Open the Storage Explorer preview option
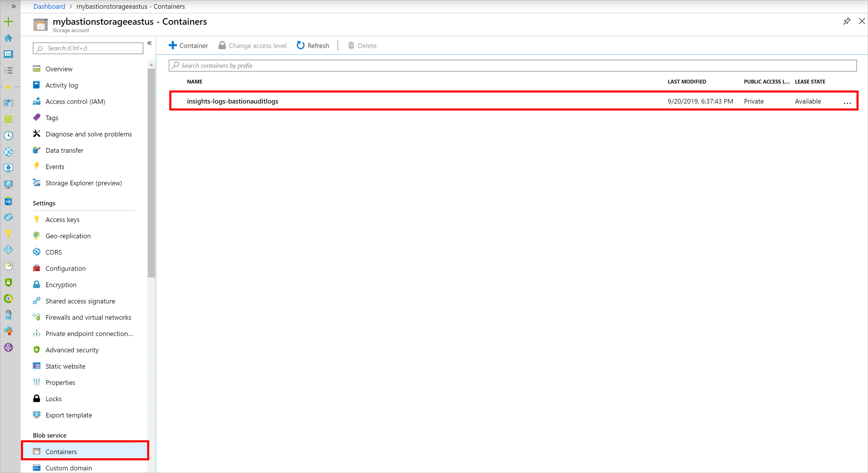This screenshot has width=868, height=473. point(83,182)
